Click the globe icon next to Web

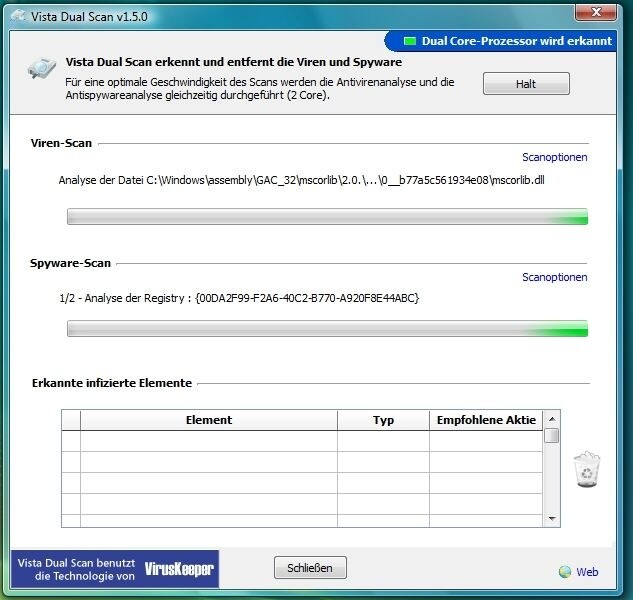coord(565,572)
